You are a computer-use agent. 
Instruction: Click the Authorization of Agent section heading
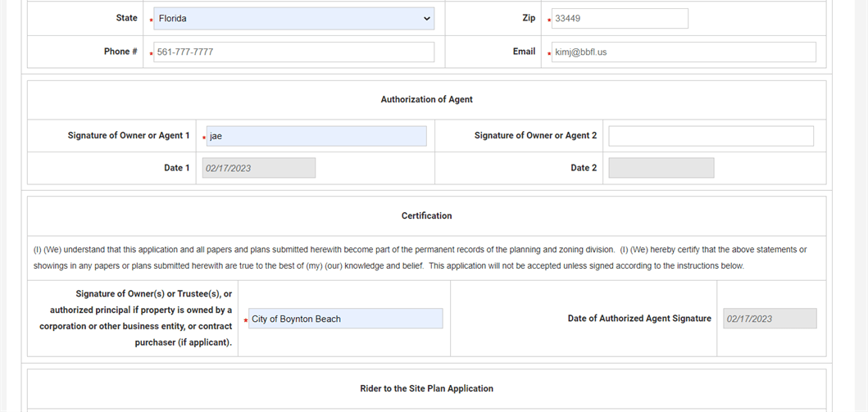click(426, 100)
